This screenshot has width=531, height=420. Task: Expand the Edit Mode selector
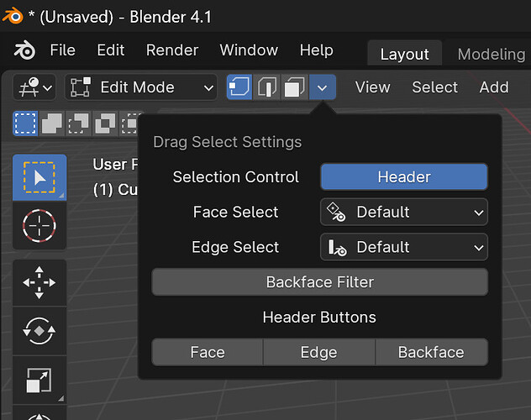(141, 87)
